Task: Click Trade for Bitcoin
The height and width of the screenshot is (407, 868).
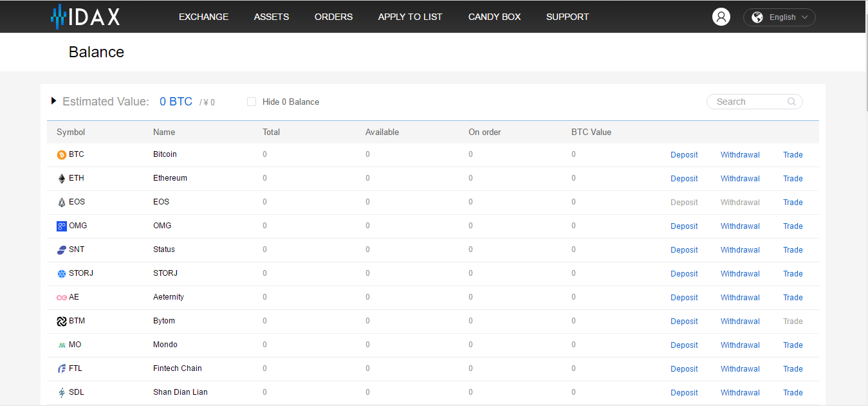Action: click(793, 155)
